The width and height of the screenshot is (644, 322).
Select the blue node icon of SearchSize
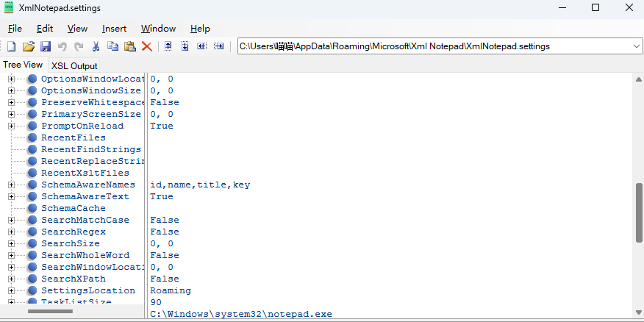[x=32, y=243]
